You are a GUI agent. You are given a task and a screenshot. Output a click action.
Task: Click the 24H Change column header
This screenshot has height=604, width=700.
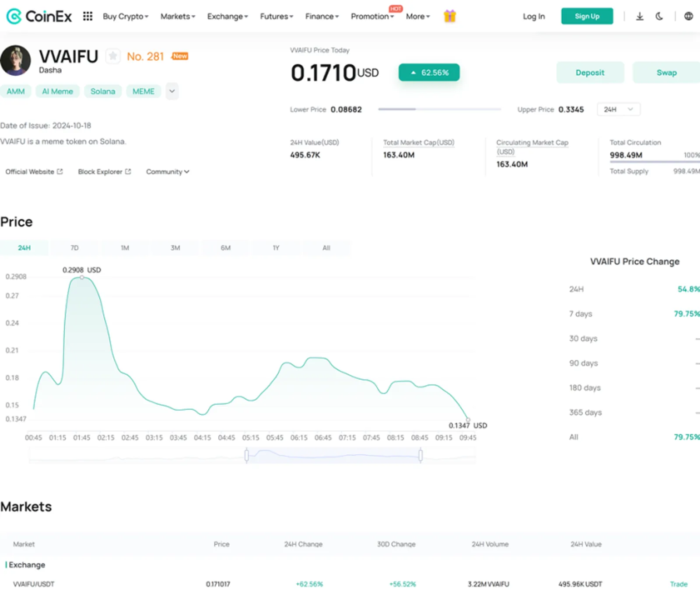(303, 544)
